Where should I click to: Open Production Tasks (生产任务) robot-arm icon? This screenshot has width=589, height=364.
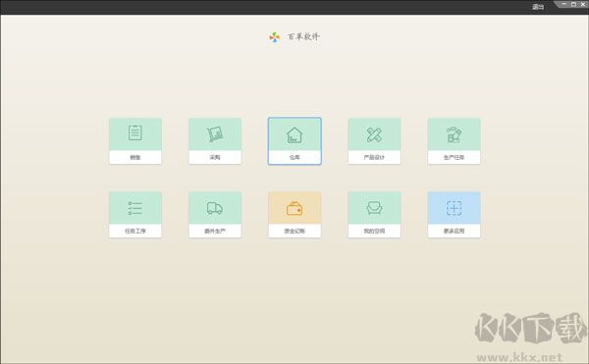click(454, 134)
